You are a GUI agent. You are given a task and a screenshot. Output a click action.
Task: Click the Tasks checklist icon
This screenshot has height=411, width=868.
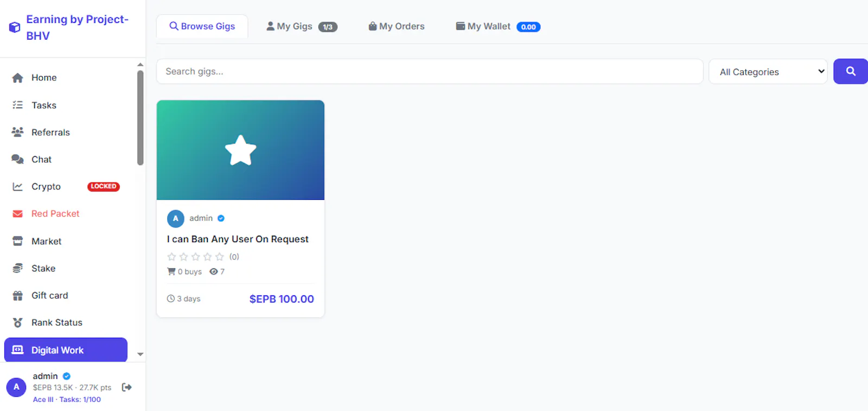click(x=17, y=105)
